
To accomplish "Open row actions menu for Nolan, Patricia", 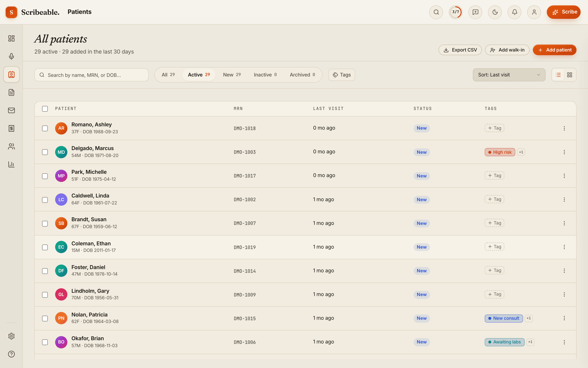I will tap(564, 318).
